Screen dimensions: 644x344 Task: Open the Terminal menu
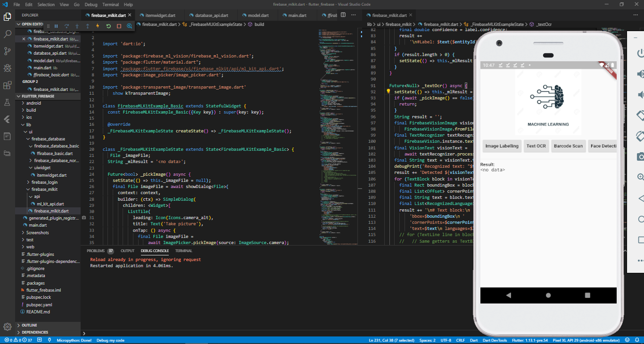pyautogui.click(x=111, y=5)
